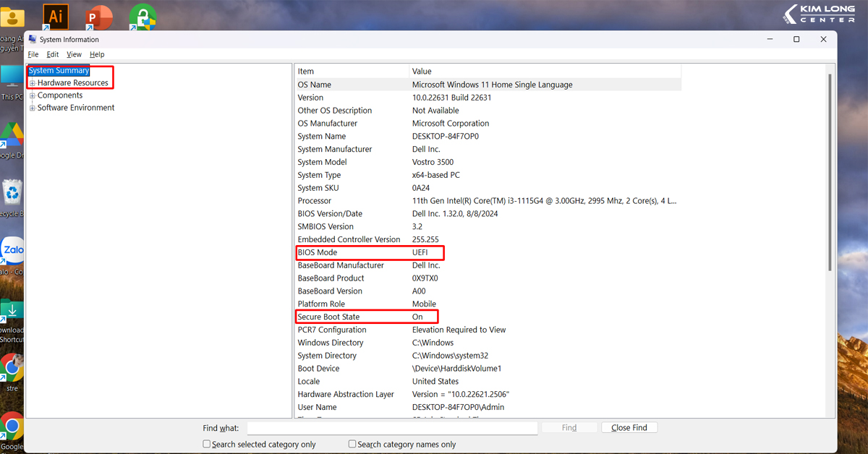Click the Find what input field
The height and width of the screenshot is (454, 868).
[392, 428]
